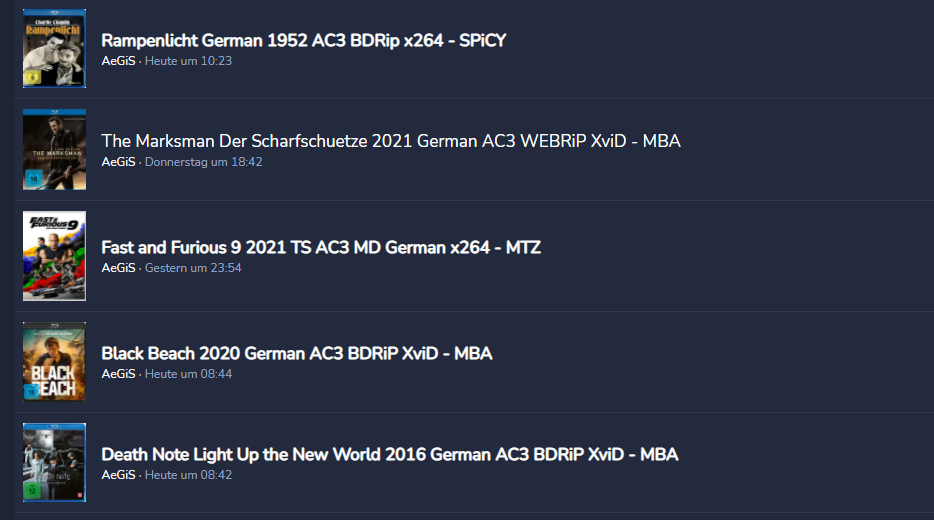Select the "Heute um 08:42" timestamp
Image resolution: width=934 pixels, height=520 pixels.
click(188, 475)
